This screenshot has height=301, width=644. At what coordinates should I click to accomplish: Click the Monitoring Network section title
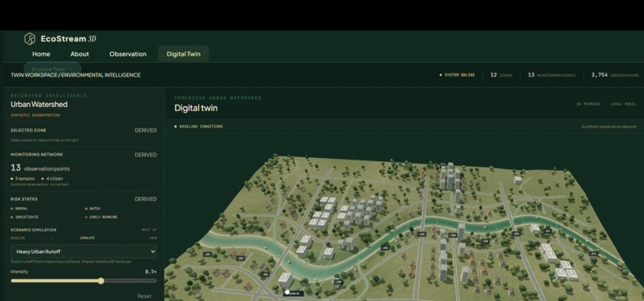(x=37, y=155)
